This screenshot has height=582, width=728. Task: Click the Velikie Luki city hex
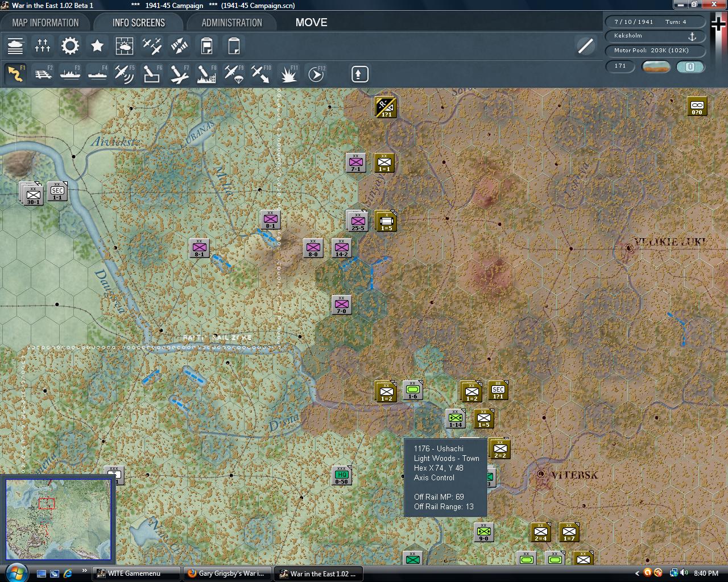click(x=629, y=248)
